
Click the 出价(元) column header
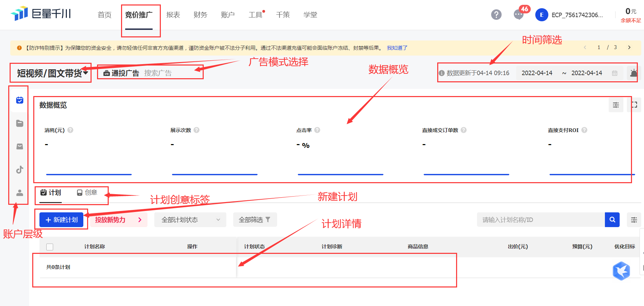coord(518,247)
